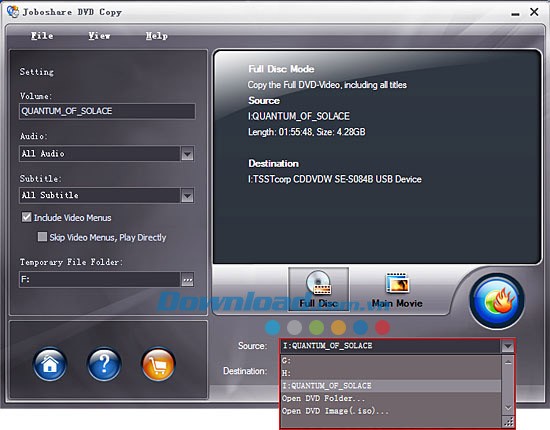Click the Full Disc mode icon
The image size is (550, 430).
point(318,289)
